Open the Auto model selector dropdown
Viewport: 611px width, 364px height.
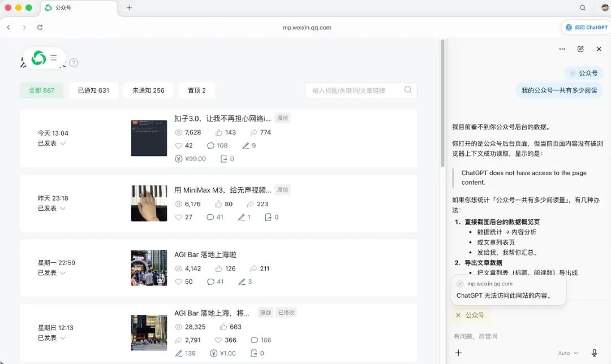pos(568,353)
